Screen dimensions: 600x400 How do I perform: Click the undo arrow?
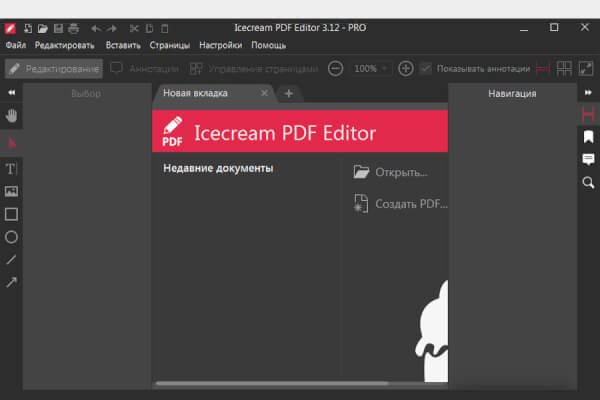tap(96, 28)
